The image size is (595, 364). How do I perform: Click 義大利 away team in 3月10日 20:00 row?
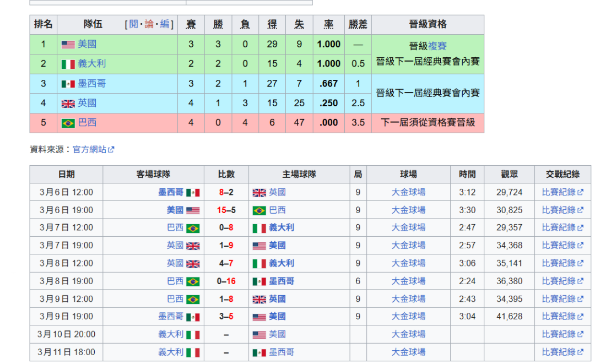pyautogui.click(x=171, y=334)
